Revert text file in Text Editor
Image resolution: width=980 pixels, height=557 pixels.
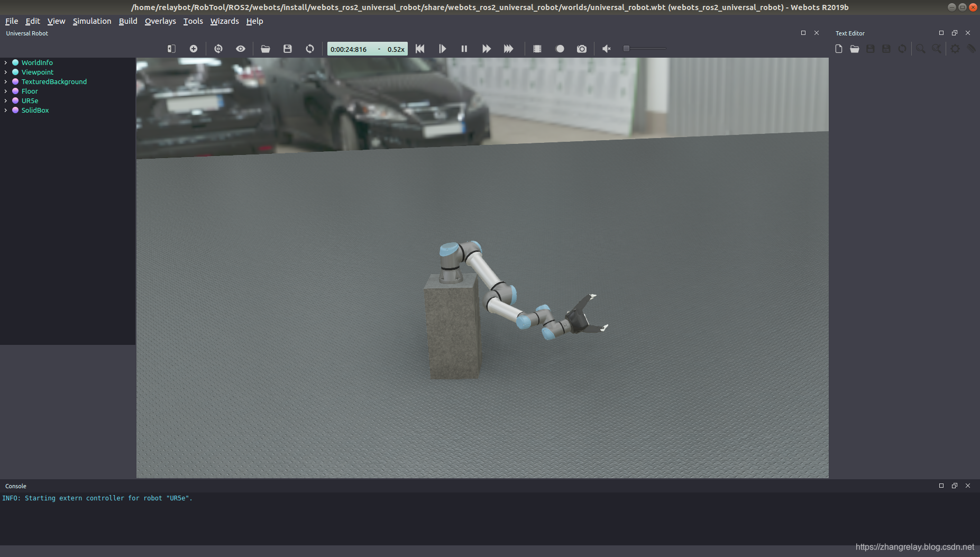(902, 49)
